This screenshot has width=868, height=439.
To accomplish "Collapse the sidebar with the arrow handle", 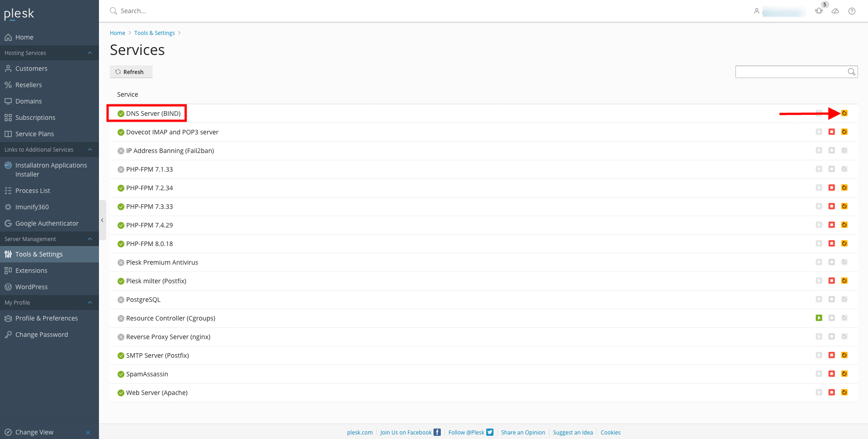I will 103,220.
